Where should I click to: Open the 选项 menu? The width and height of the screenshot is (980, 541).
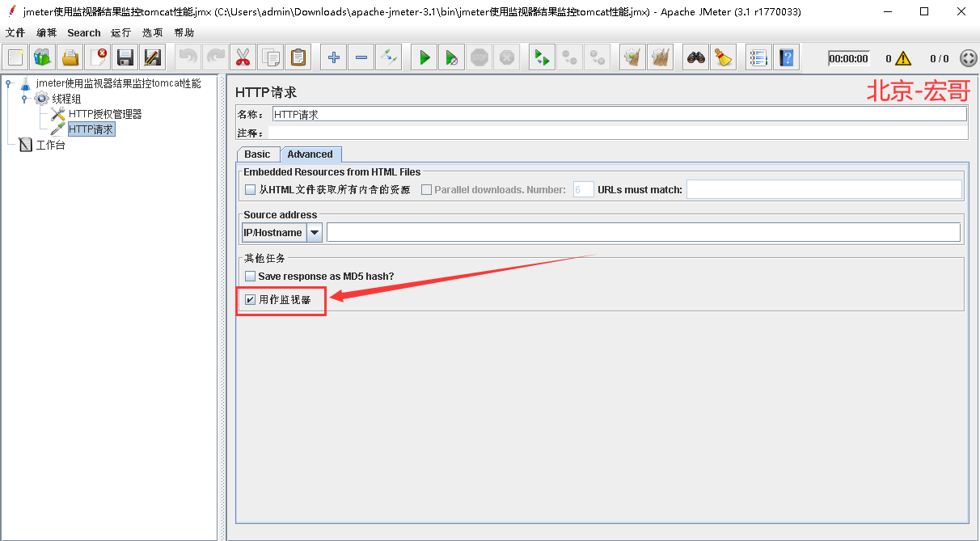pyautogui.click(x=153, y=33)
